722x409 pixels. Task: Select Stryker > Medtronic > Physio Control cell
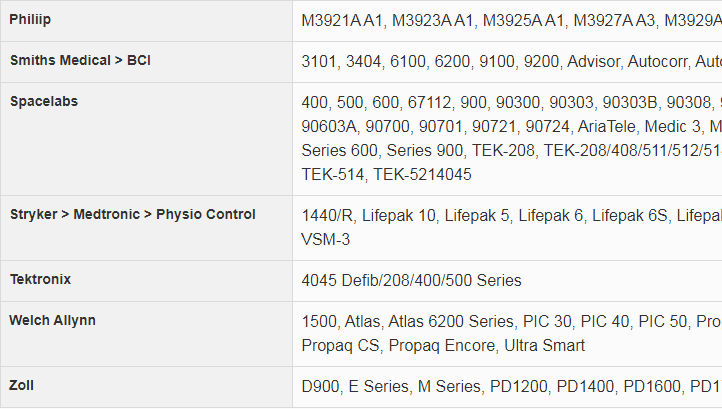132,214
